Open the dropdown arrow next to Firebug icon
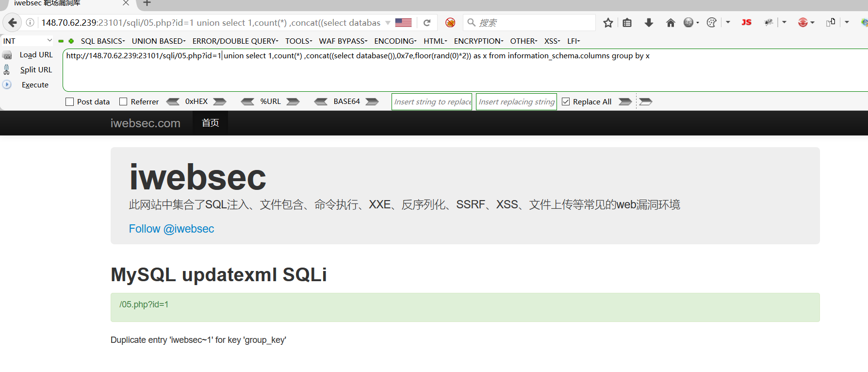 point(784,22)
